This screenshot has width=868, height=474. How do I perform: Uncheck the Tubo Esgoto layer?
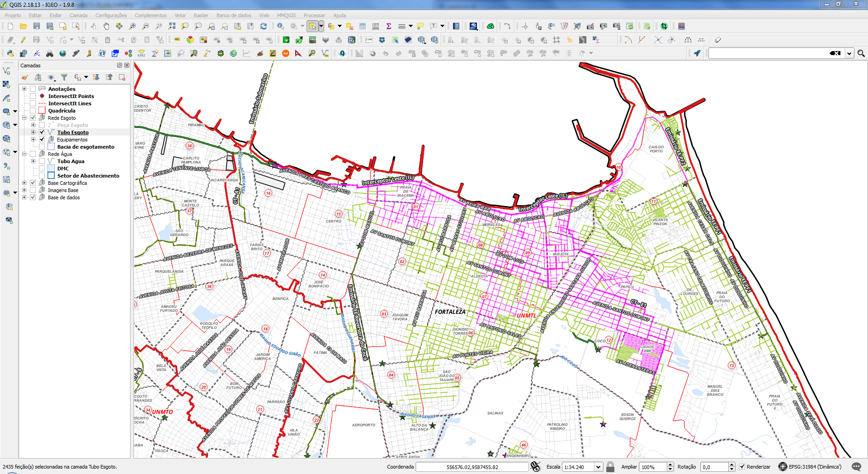pyautogui.click(x=42, y=132)
